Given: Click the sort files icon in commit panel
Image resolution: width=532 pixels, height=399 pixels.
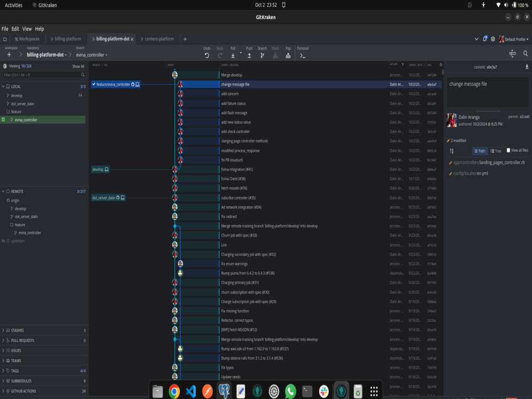Looking at the screenshot, I should 452,151.
